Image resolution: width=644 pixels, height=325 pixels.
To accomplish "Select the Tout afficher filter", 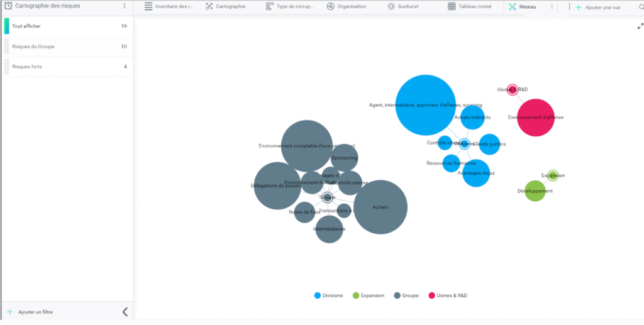I will pyautogui.click(x=67, y=26).
